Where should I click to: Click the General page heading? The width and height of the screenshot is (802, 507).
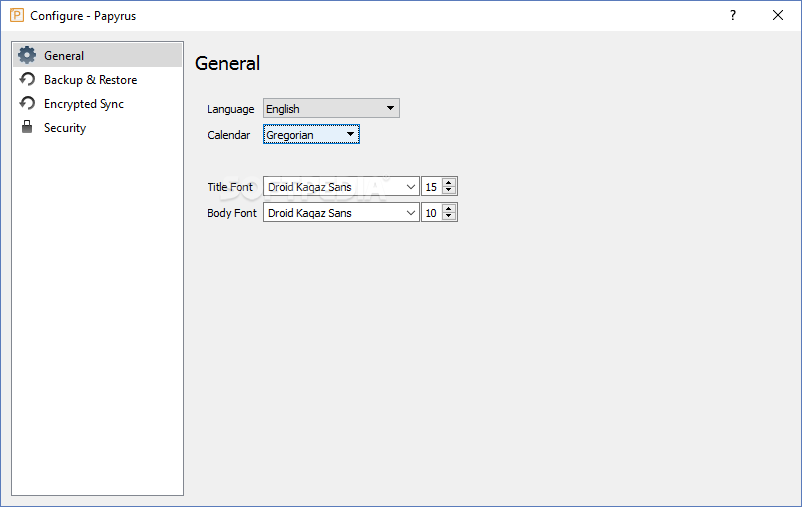pos(228,63)
